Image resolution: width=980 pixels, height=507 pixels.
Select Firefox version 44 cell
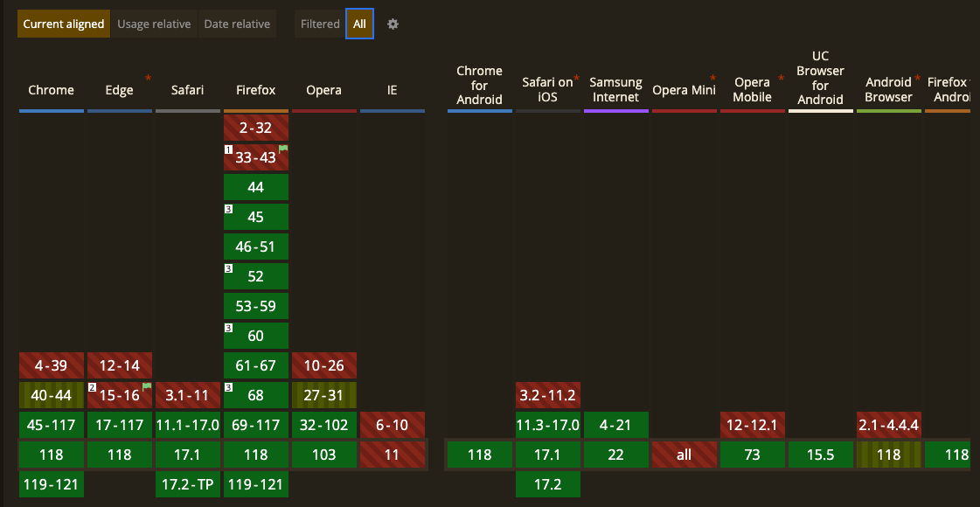coord(255,187)
